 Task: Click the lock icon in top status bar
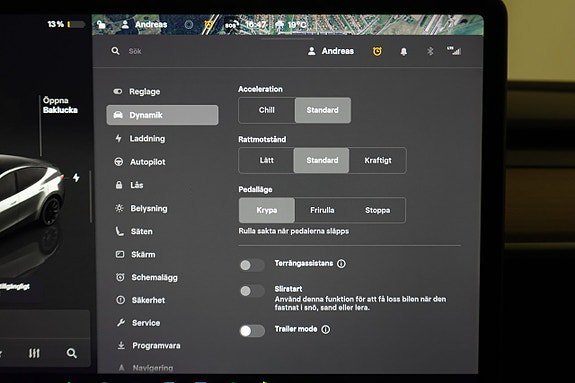tap(101, 25)
